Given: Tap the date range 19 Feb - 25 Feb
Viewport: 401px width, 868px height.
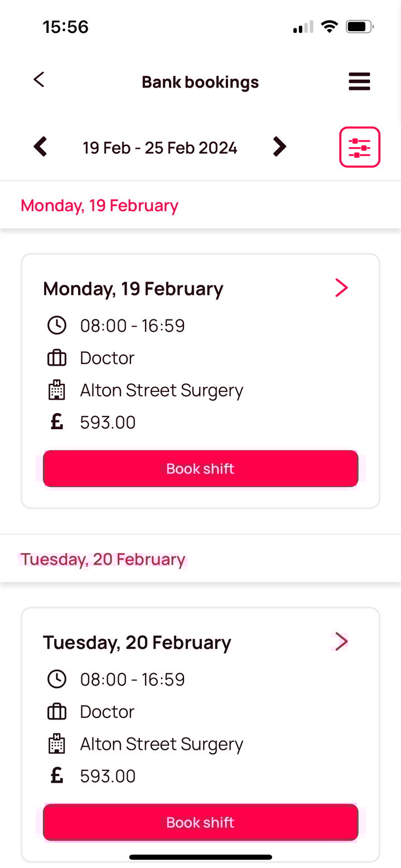Looking at the screenshot, I should (x=160, y=147).
